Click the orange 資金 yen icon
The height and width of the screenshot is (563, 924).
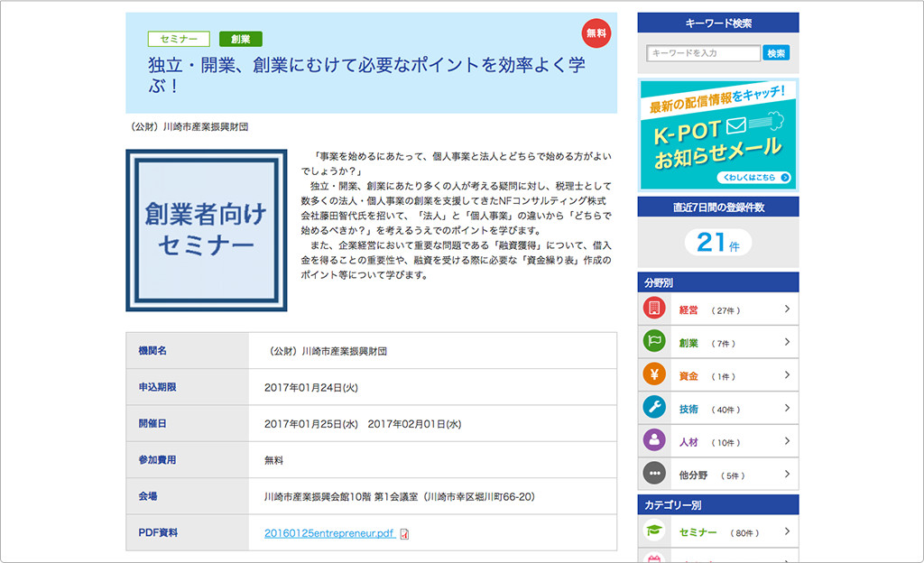(654, 375)
